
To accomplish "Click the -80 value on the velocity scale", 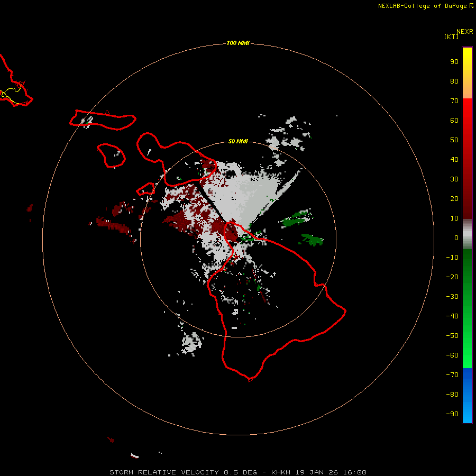I will [x=452, y=395].
